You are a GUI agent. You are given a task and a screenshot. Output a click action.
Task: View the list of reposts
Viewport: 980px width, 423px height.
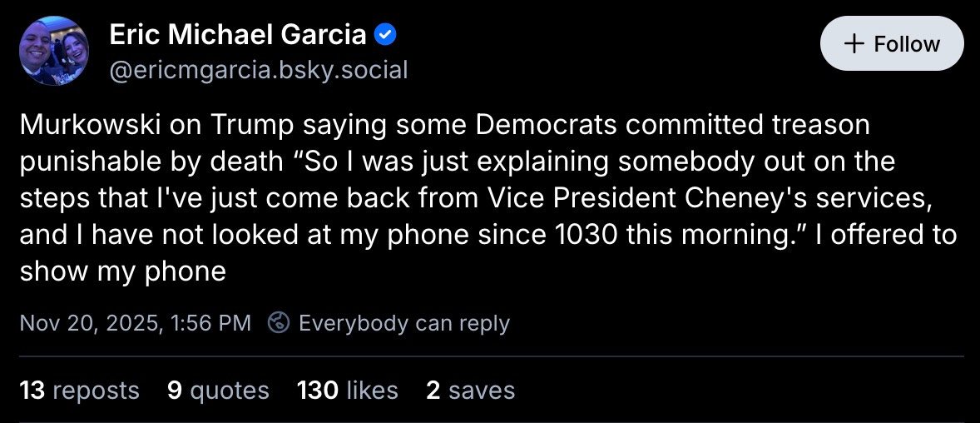(97, 390)
